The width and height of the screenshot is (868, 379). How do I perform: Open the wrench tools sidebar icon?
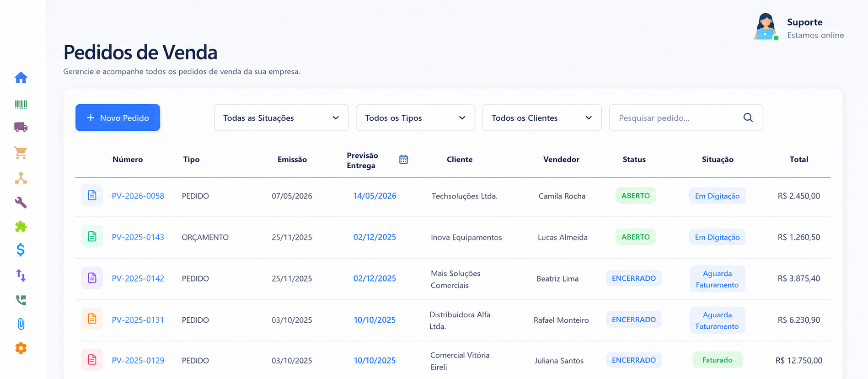tap(21, 202)
